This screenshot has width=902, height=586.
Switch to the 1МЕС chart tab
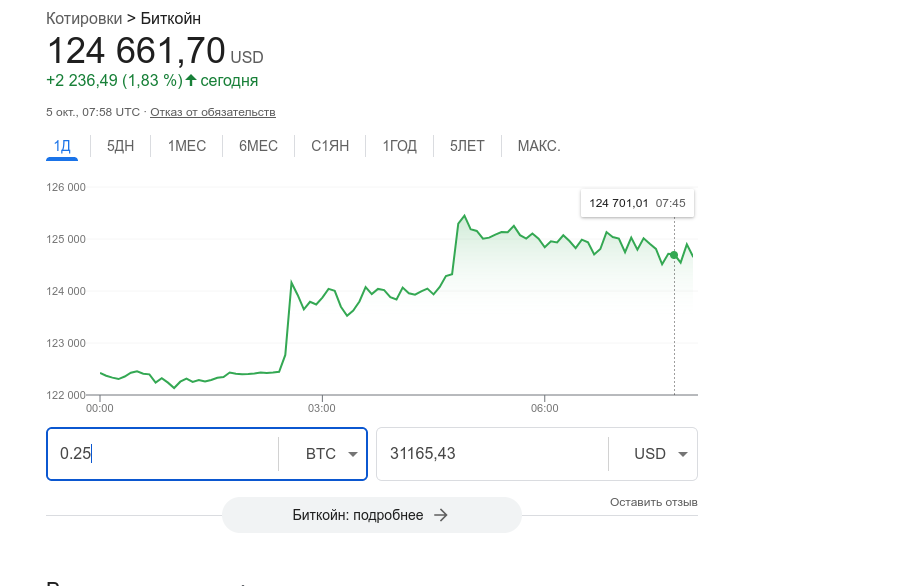click(187, 146)
